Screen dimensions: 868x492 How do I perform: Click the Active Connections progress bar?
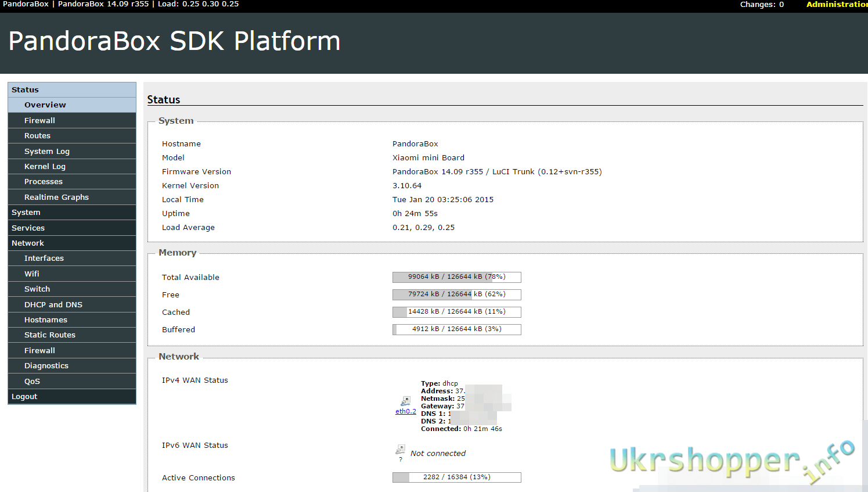(x=457, y=477)
